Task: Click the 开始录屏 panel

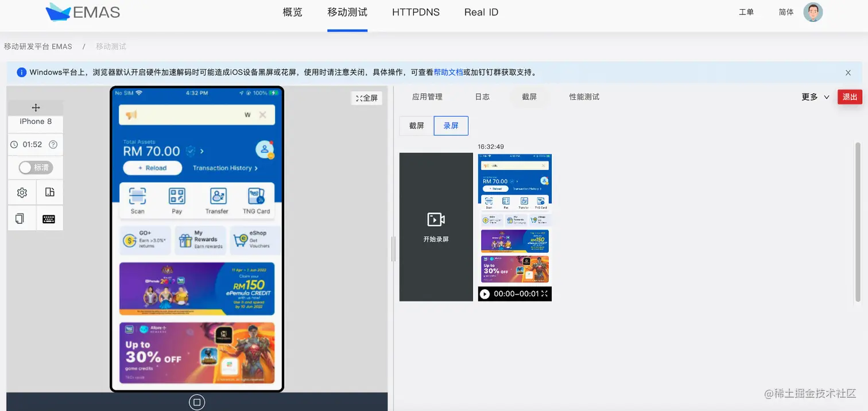Action: [436, 227]
